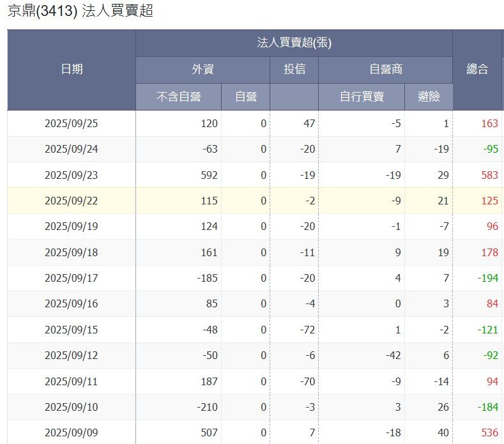Click the 自營 sub-header under 外資

pos(245,96)
